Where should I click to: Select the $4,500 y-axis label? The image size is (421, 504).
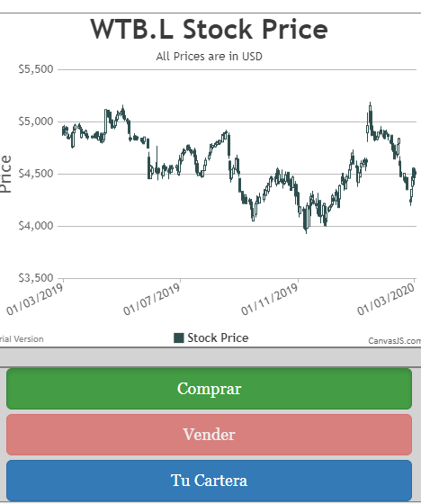tap(36, 174)
